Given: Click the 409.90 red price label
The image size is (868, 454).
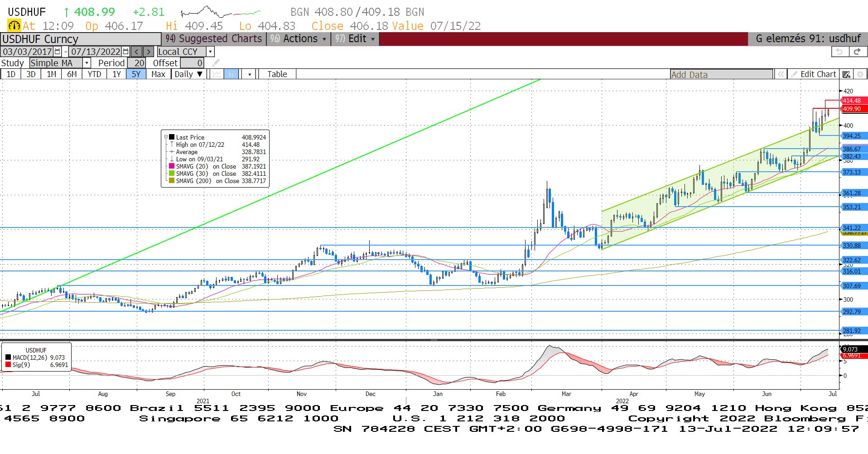Looking at the screenshot, I should (x=854, y=109).
